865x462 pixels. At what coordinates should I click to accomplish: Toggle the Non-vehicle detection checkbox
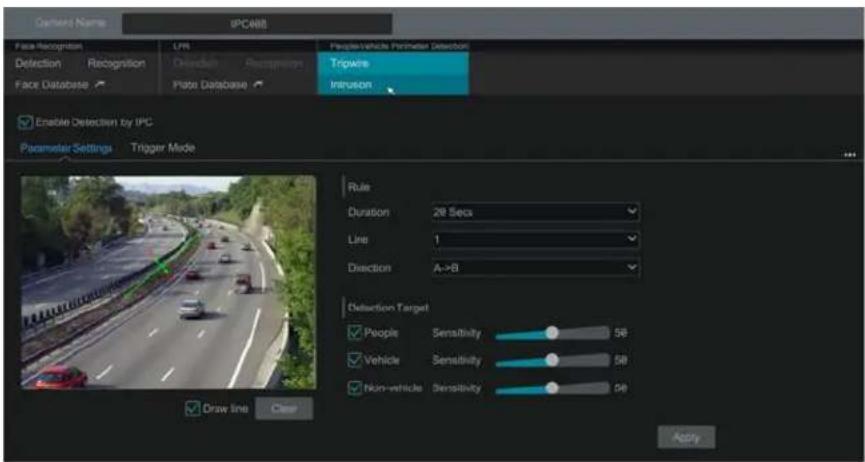click(x=355, y=388)
